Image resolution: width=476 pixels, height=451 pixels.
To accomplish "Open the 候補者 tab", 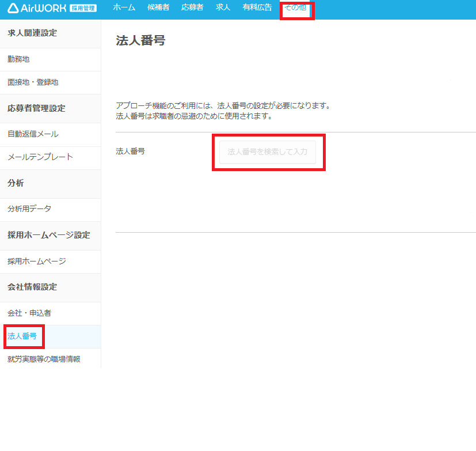I will click(158, 7).
